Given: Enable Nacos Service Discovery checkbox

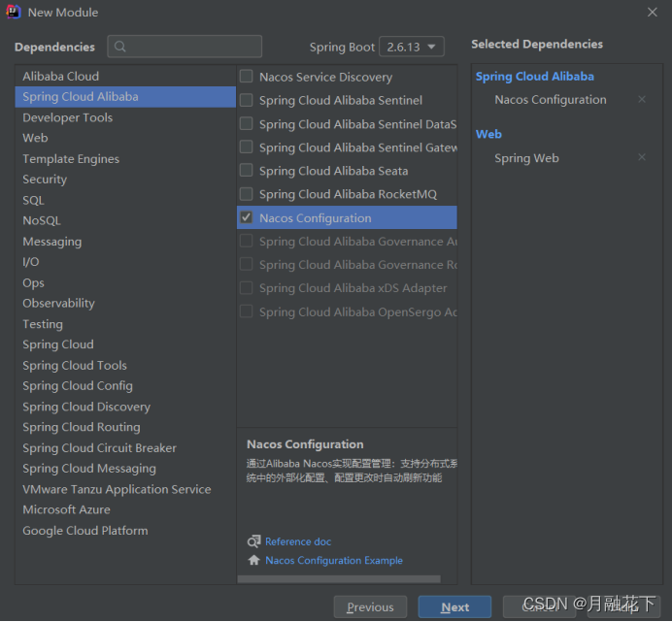Looking at the screenshot, I should tap(246, 77).
